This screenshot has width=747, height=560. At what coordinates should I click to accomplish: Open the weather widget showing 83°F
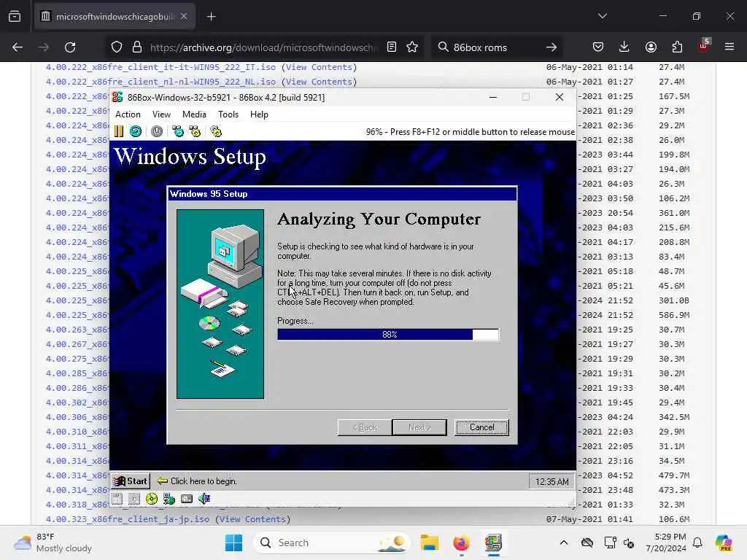53,542
